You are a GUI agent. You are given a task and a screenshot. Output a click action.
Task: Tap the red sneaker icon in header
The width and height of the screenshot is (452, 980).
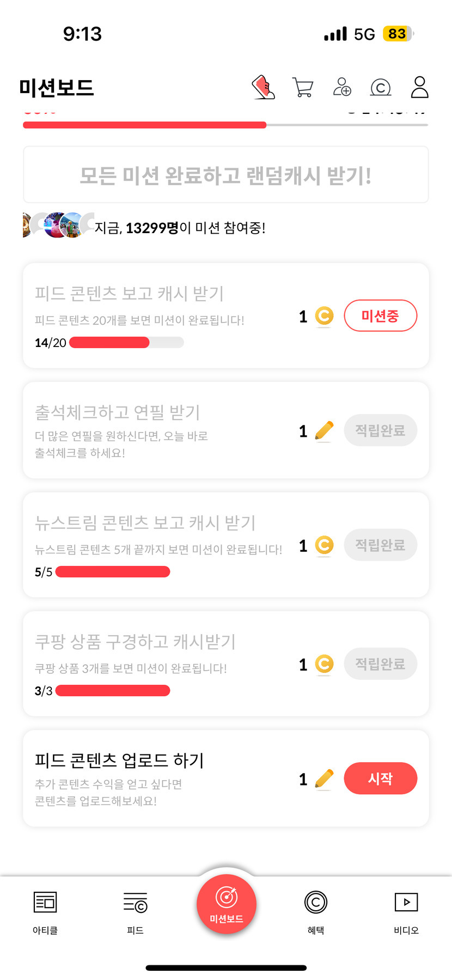pyautogui.click(x=264, y=87)
